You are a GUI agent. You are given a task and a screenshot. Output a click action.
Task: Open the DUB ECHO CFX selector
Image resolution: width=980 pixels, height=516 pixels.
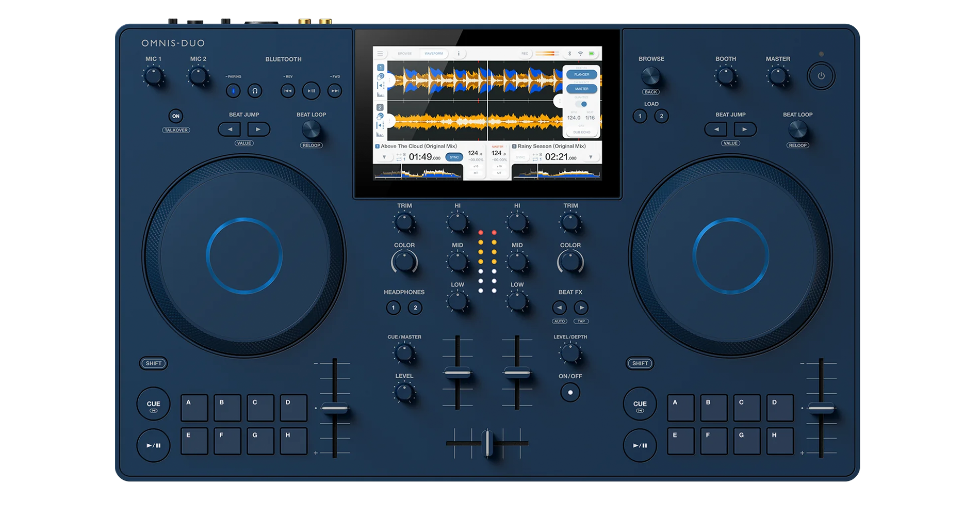[x=582, y=132]
